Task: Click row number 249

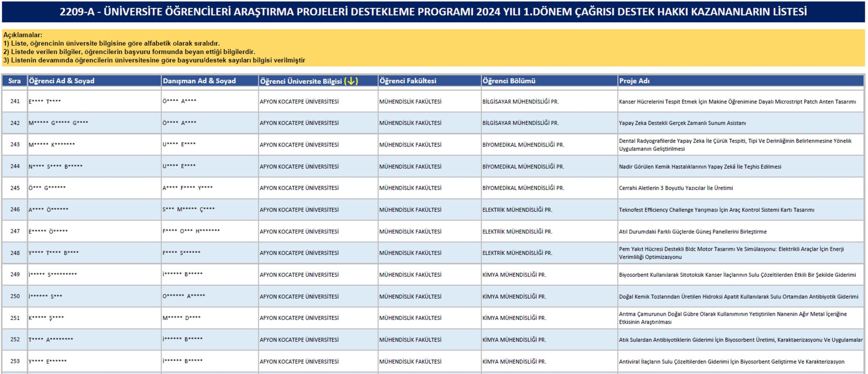Action: [15, 274]
